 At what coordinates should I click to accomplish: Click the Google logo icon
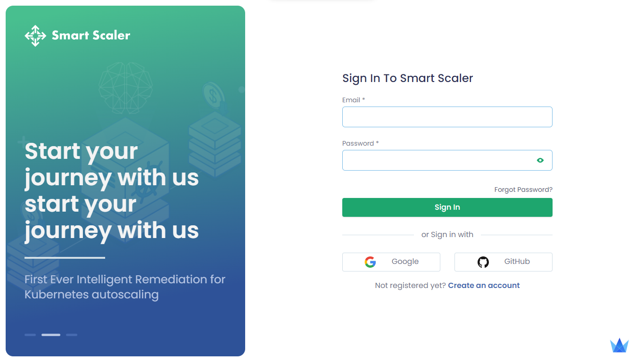370,262
